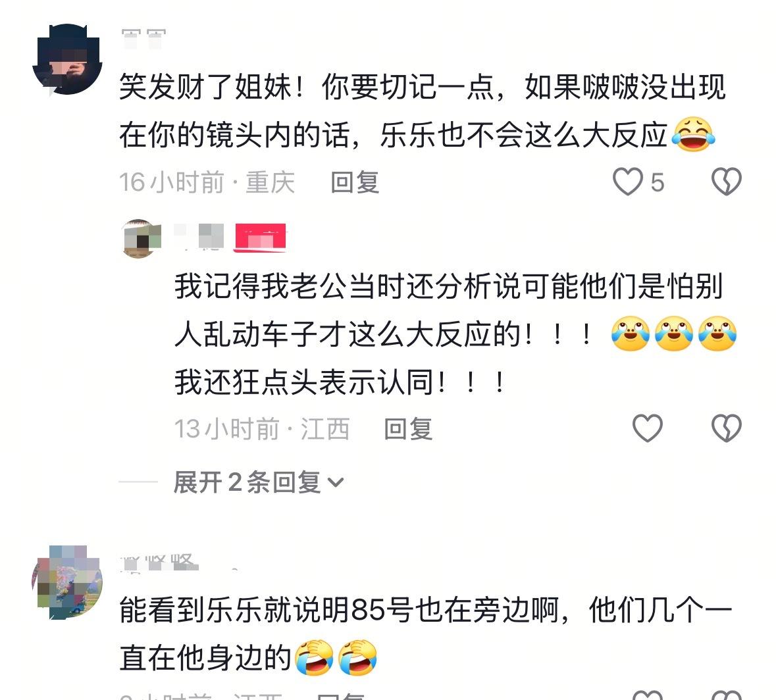Open the first commenter's dark avatar

coord(67,59)
